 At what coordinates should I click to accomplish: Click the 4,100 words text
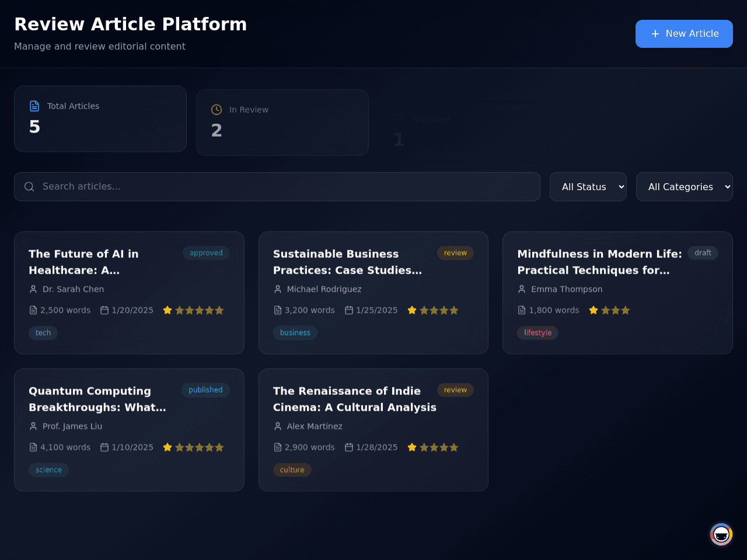click(65, 447)
